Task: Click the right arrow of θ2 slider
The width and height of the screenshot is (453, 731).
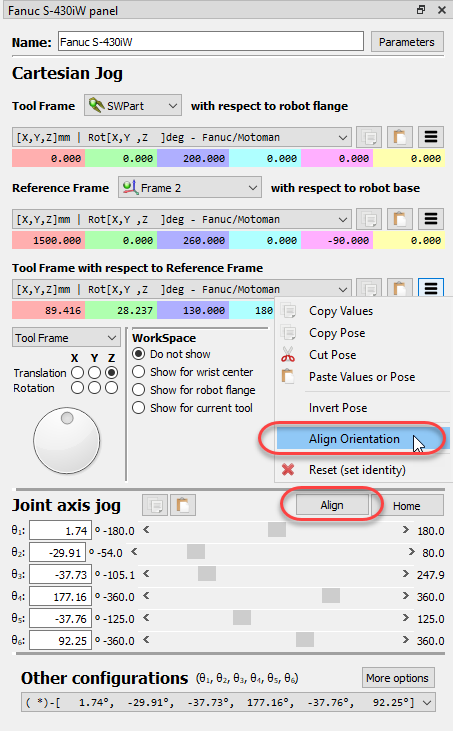Action: 412,552
